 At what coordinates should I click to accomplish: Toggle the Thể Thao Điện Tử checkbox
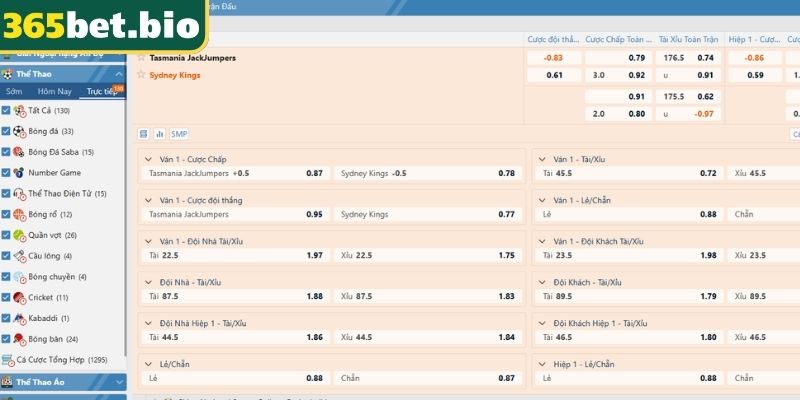pyautogui.click(x=6, y=193)
